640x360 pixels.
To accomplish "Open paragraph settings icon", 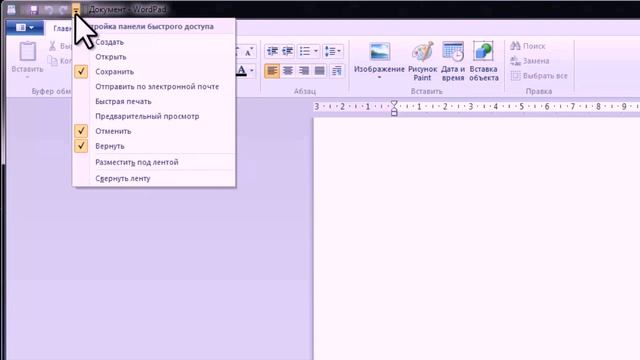I will [337, 71].
